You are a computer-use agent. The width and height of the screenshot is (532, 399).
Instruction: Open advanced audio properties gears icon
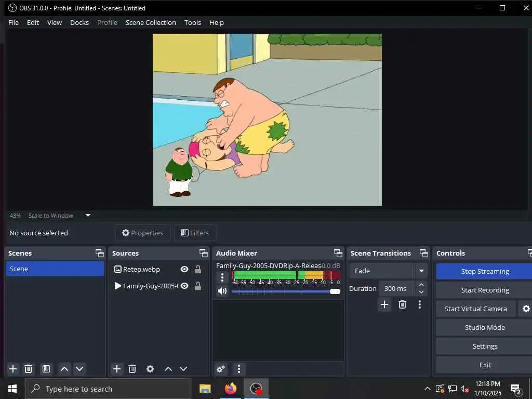click(x=221, y=369)
